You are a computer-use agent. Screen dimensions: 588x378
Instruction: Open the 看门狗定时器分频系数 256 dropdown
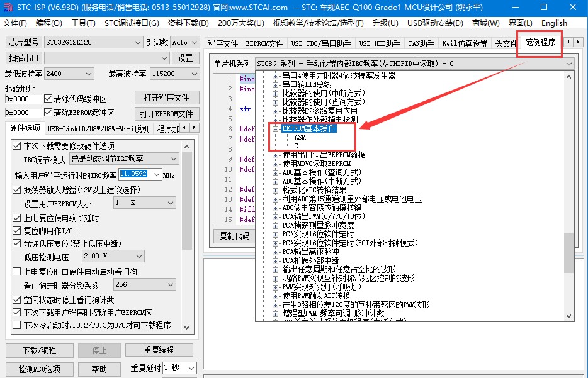click(144, 285)
